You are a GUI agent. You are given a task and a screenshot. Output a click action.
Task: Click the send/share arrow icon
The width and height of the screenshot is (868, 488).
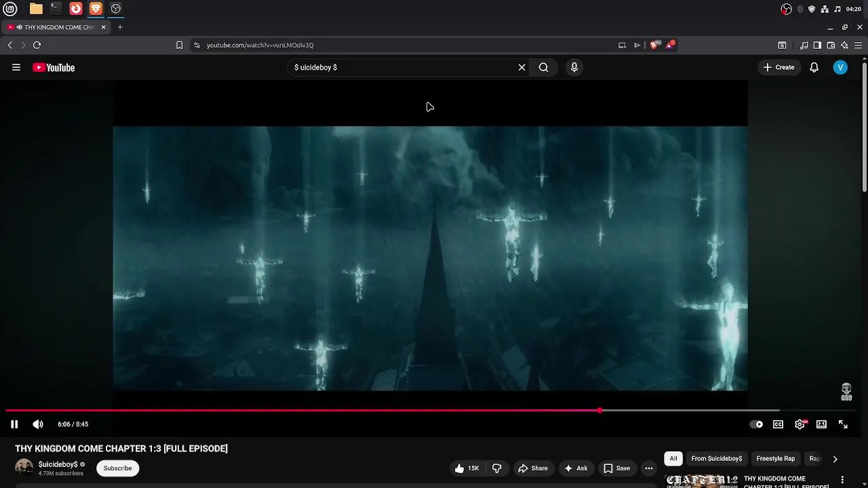[637, 45]
